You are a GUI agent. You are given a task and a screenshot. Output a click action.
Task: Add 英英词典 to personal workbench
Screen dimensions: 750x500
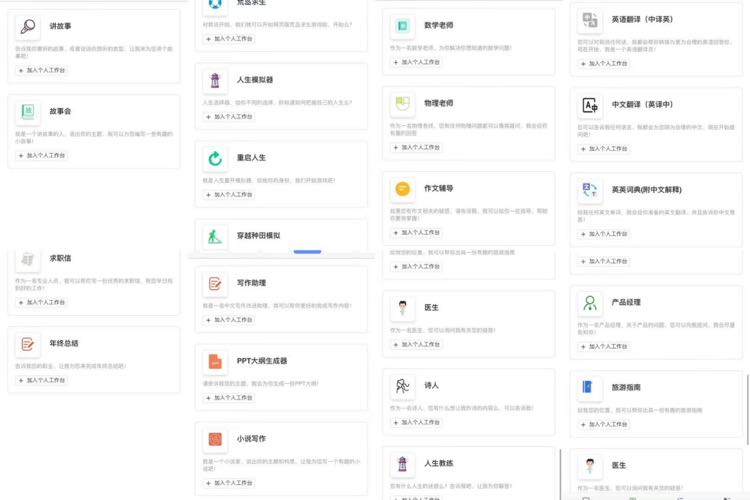tap(604, 234)
